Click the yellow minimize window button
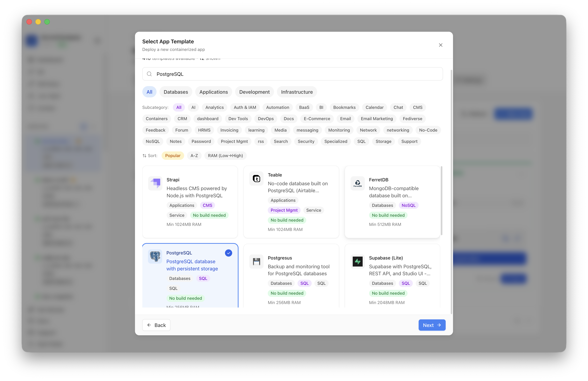This screenshot has width=588, height=381. (x=38, y=22)
